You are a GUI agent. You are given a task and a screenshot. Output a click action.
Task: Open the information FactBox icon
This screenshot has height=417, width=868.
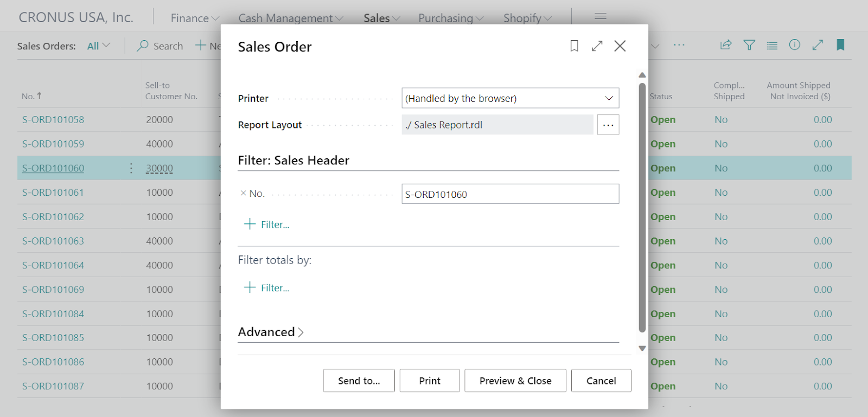(794, 45)
